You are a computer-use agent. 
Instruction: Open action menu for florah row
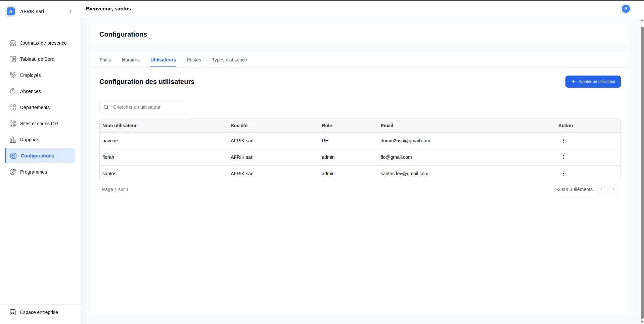(x=563, y=157)
